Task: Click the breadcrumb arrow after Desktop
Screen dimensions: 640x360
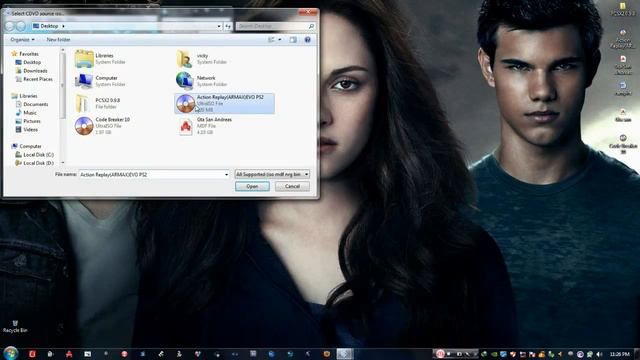Action: (63, 26)
